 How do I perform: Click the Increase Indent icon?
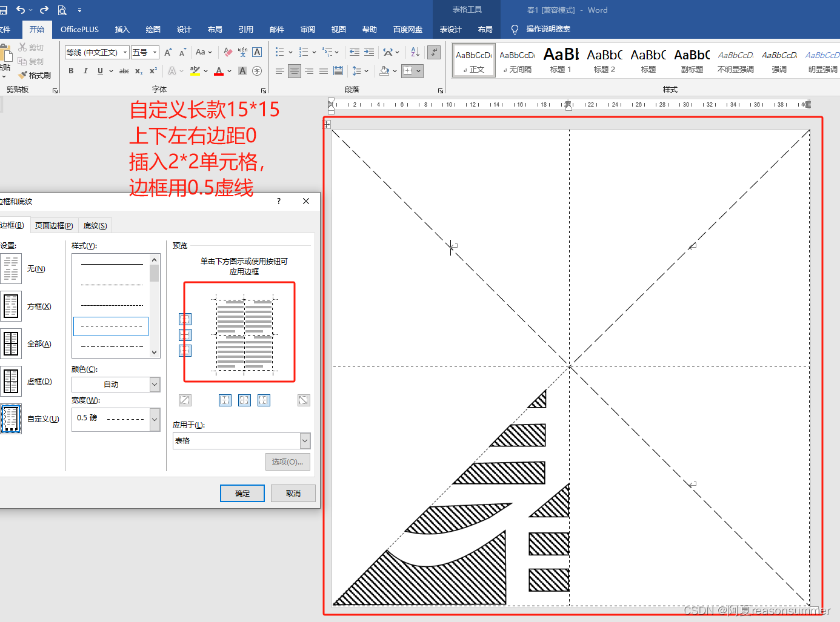(369, 52)
